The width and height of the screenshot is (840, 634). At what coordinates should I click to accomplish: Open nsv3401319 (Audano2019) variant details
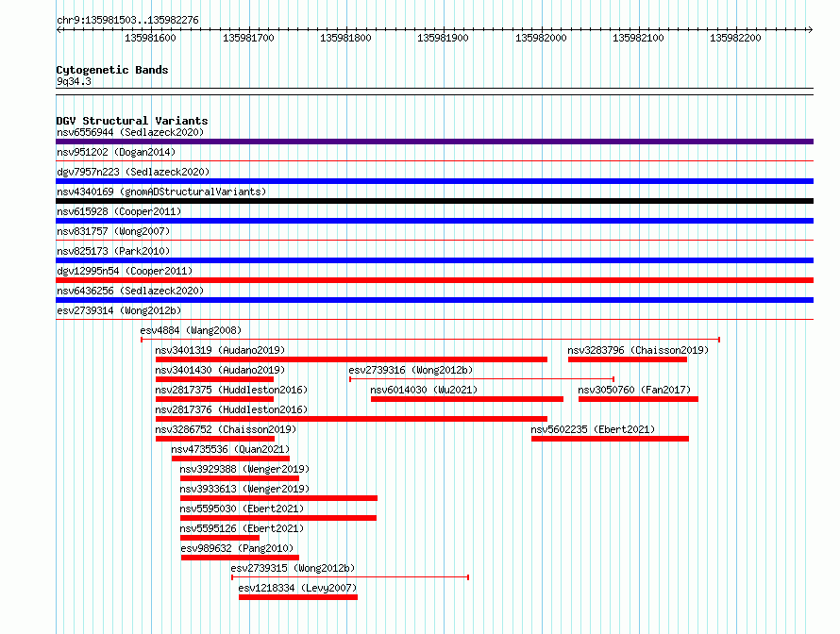pyautogui.click(x=220, y=350)
